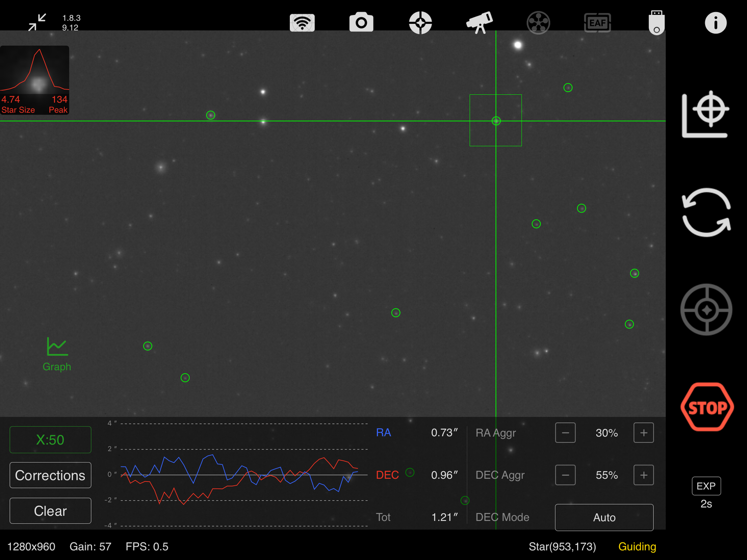Open the EXP exposure time selector

[x=706, y=486]
